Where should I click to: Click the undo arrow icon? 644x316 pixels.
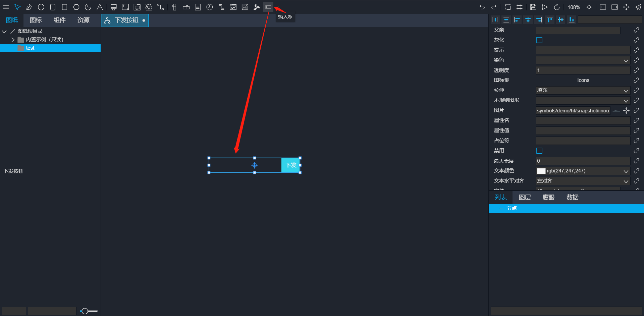pos(482,7)
